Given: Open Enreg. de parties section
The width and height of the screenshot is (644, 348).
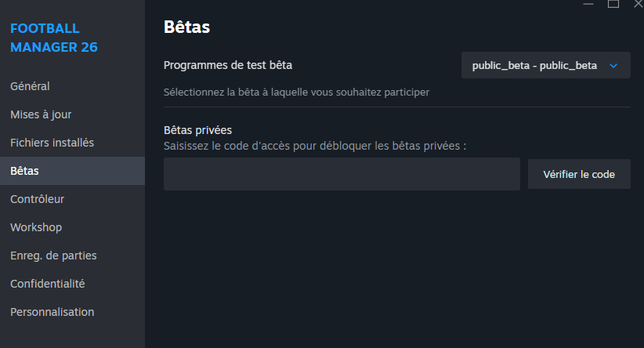Looking at the screenshot, I should click(53, 256).
